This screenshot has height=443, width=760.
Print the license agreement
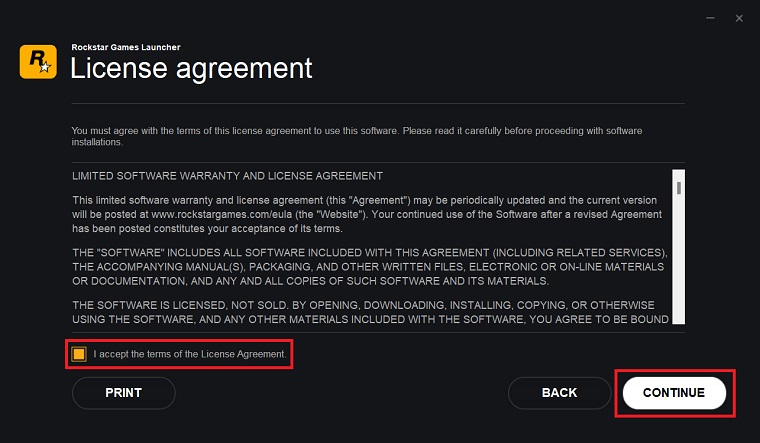click(x=124, y=393)
